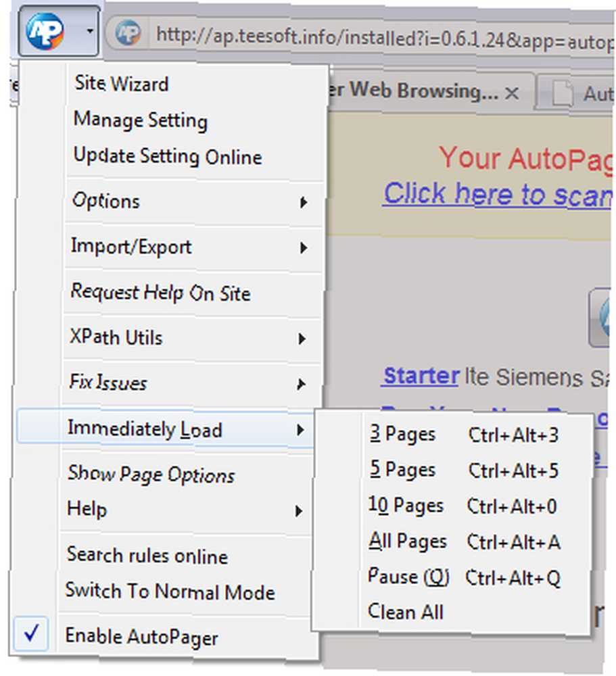
Task: Click the AP site icon in address bar
Action: point(128,33)
